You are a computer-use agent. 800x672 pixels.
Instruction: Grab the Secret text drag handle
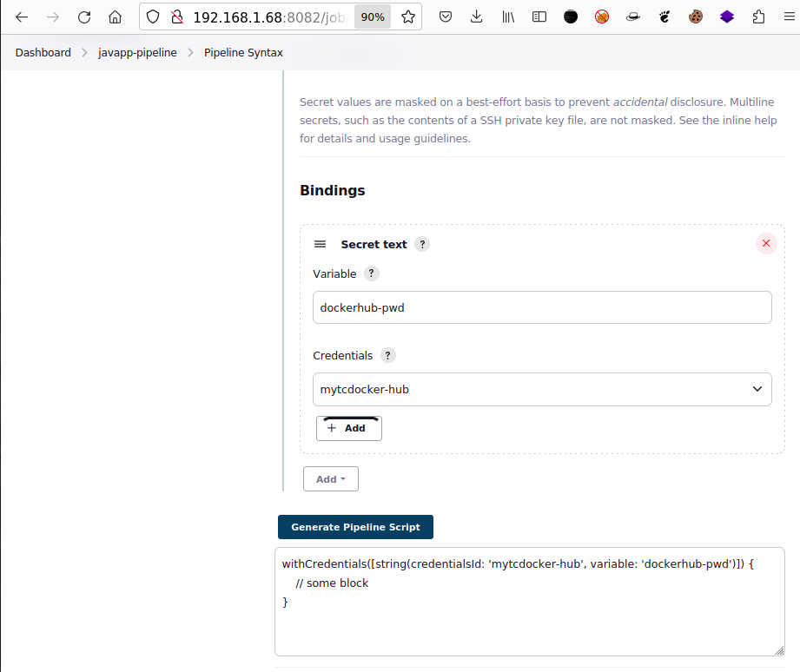320,244
